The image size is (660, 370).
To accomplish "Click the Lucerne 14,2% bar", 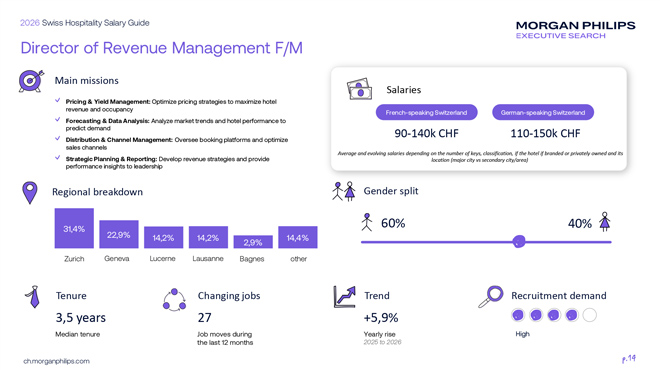I will [163, 237].
